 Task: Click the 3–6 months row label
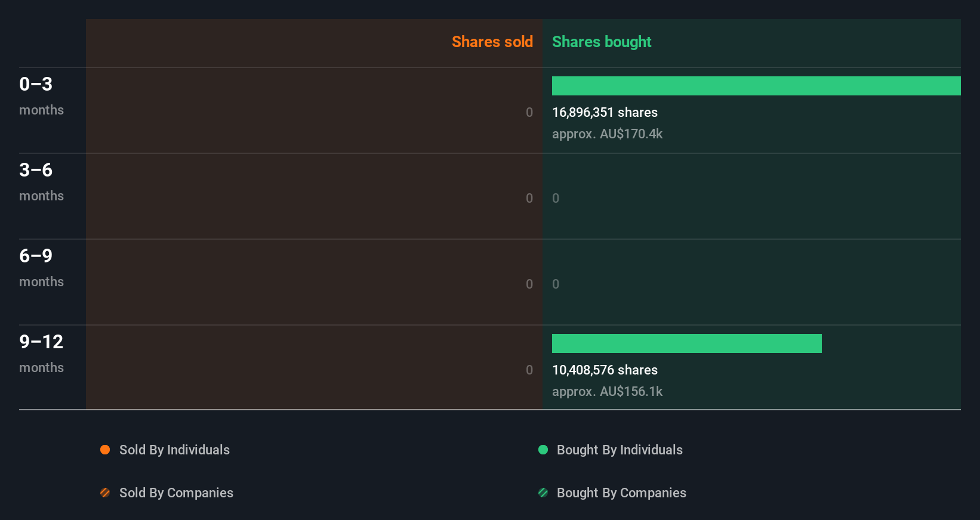coord(41,182)
